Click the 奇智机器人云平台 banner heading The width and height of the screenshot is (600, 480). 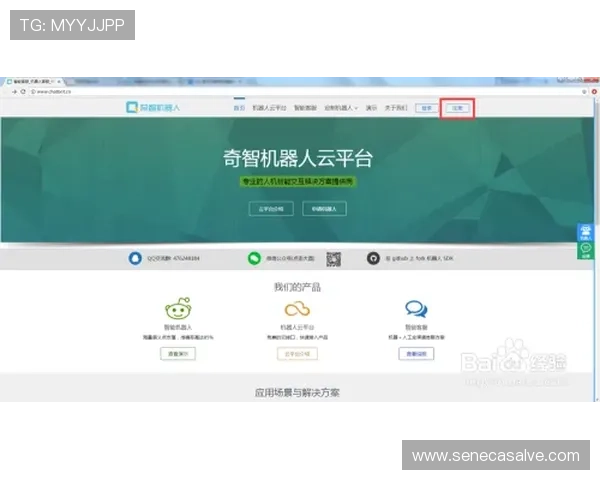click(298, 158)
